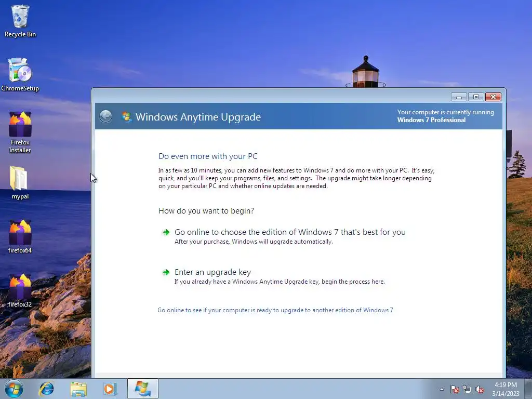
Task: Open the Recycle Bin desktop icon
Action: tap(20, 21)
